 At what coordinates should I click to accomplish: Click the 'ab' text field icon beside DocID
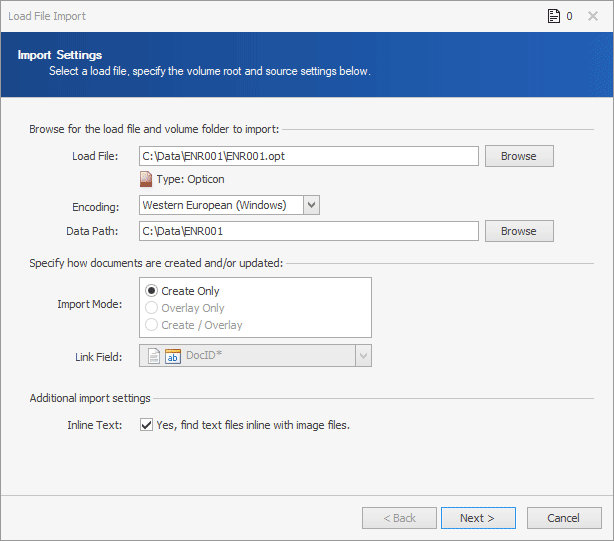[172, 356]
